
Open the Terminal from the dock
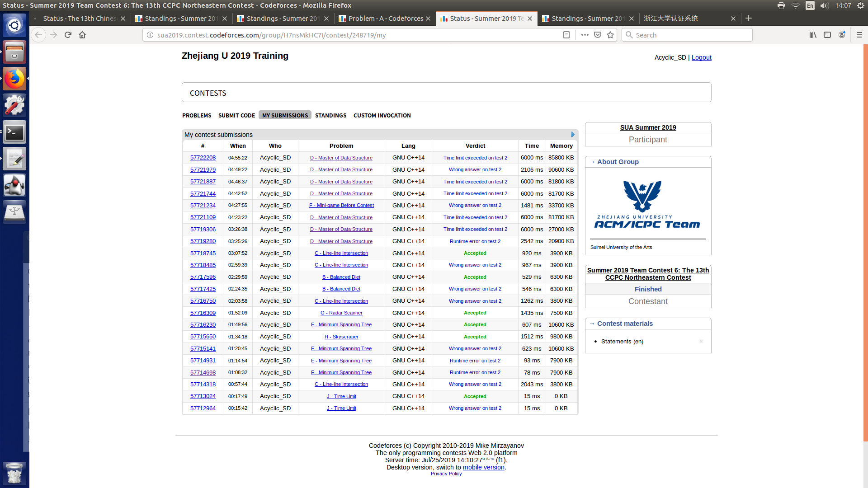(x=14, y=132)
